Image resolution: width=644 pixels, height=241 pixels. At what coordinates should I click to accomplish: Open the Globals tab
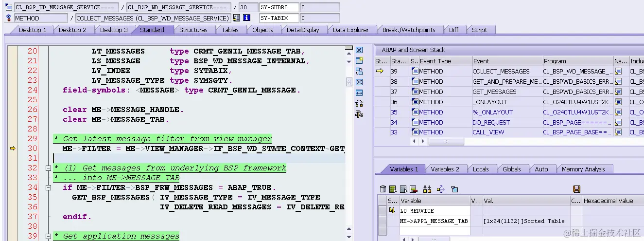coord(511,169)
